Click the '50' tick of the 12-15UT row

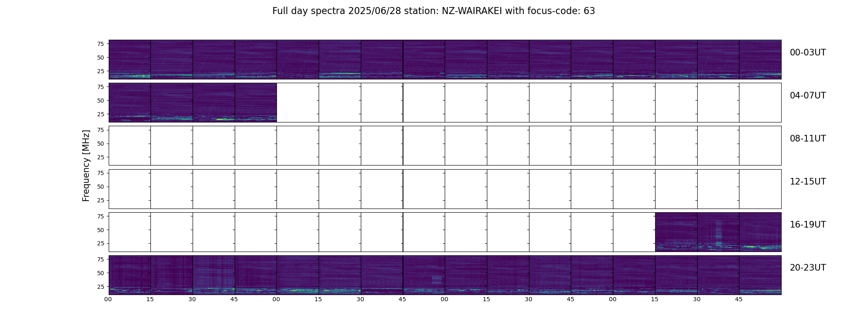tap(100, 187)
